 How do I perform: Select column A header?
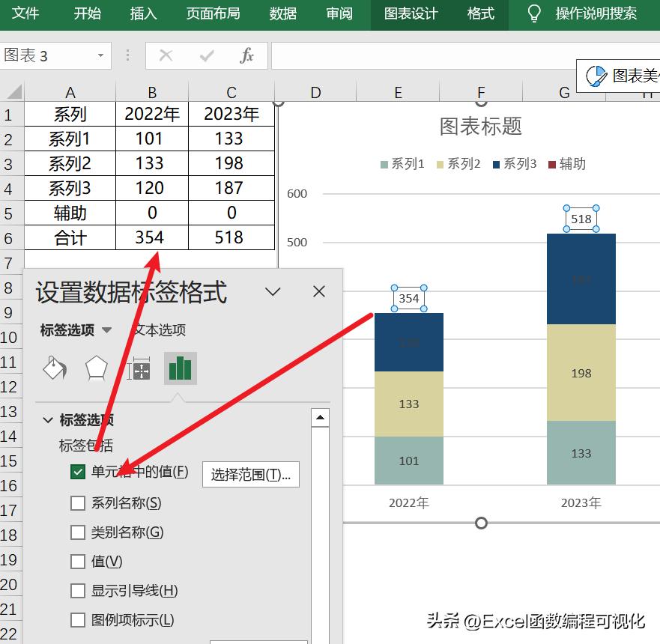(x=70, y=92)
